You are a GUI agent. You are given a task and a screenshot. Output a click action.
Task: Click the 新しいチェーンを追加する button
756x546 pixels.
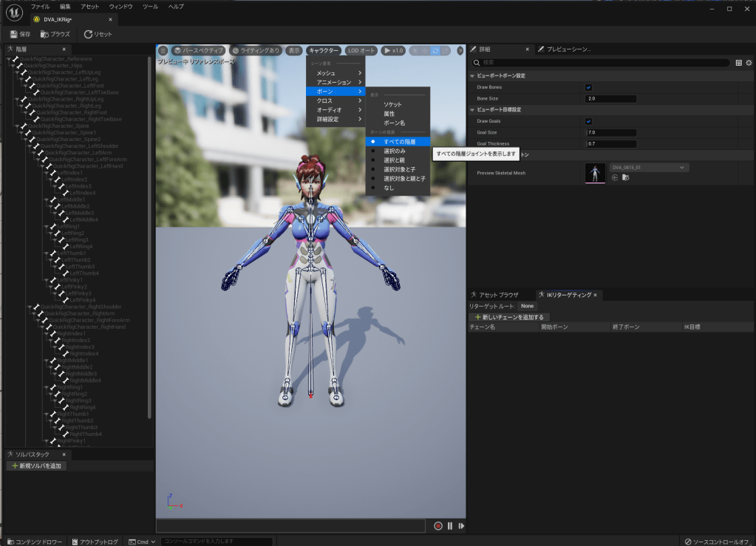pyautogui.click(x=508, y=317)
